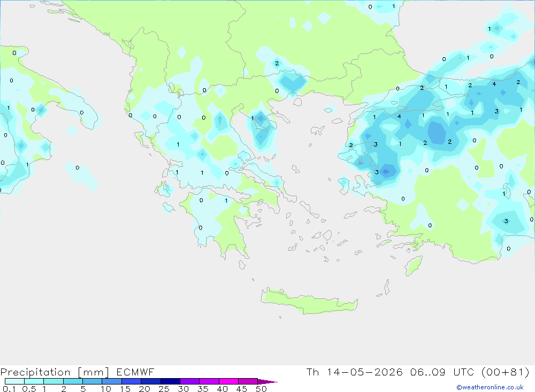Click the 30–35 mm legend color swatch
This screenshot has width=535, height=392.
click(190, 381)
